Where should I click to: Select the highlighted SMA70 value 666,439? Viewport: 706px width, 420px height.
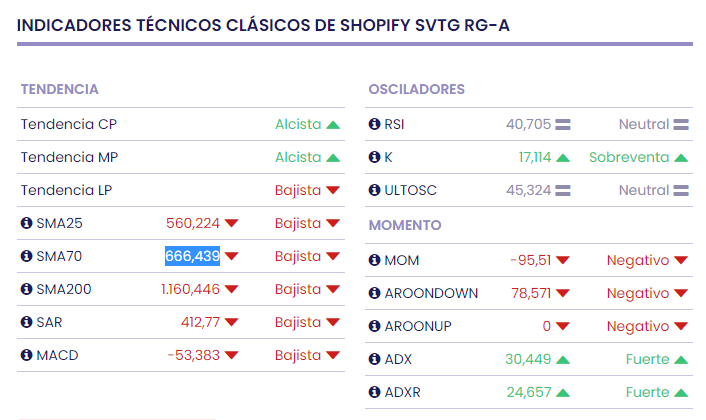(192, 256)
